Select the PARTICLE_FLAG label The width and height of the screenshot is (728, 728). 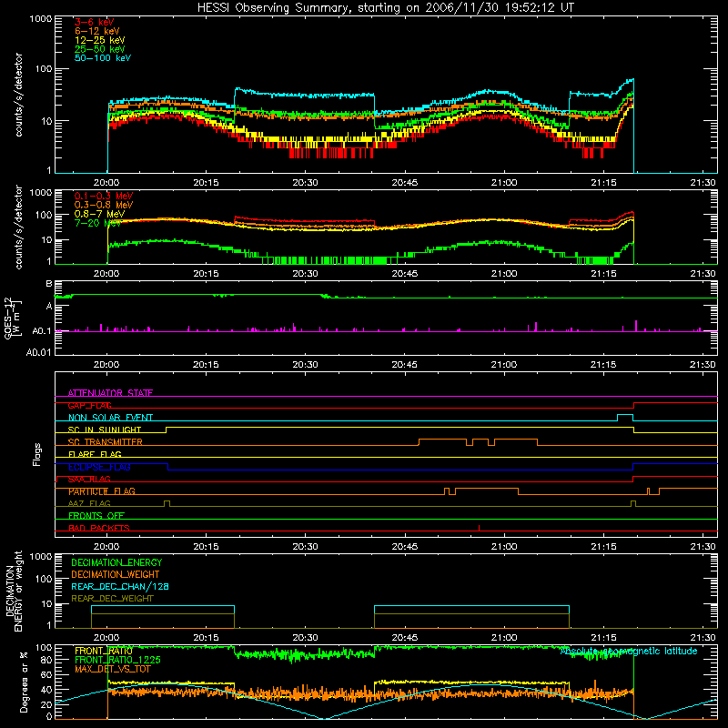click(x=102, y=491)
